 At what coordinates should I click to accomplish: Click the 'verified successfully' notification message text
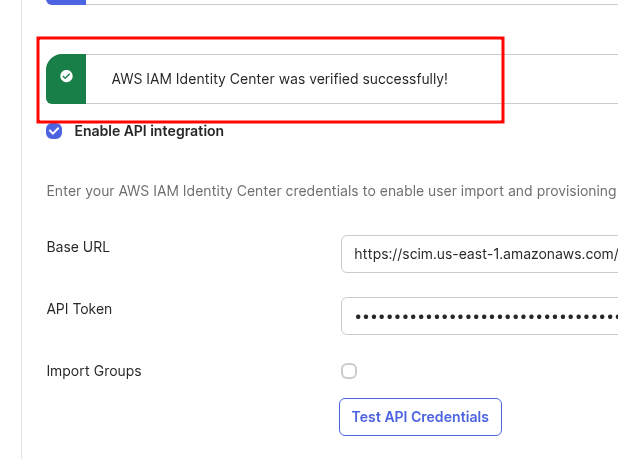279,78
